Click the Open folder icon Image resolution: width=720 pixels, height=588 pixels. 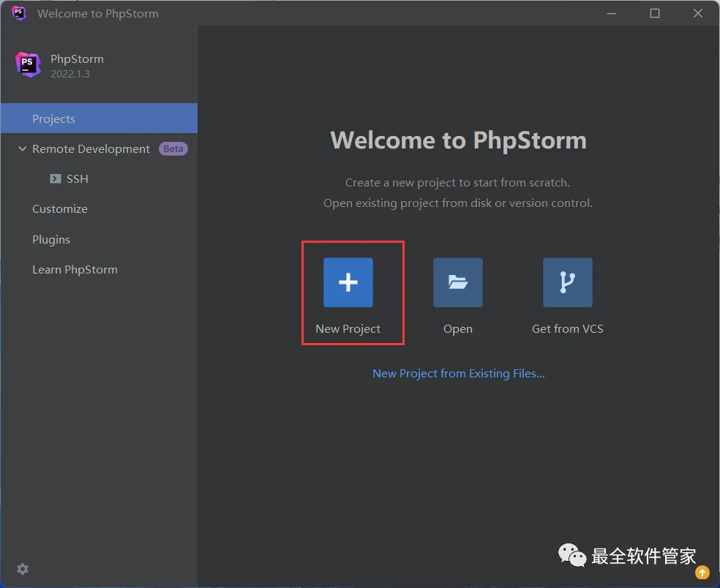458,282
